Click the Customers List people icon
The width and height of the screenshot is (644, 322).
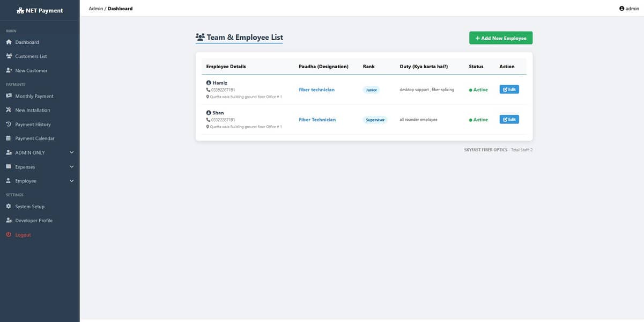tap(9, 56)
